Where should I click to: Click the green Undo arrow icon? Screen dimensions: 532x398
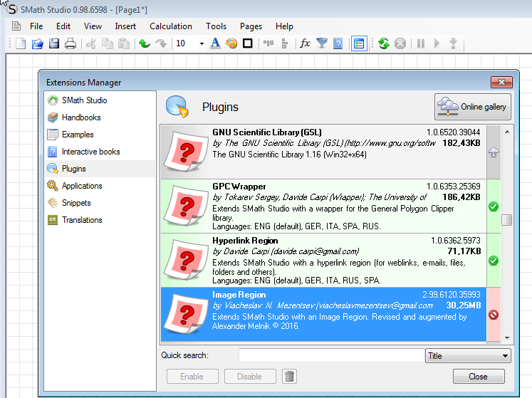[x=145, y=44]
